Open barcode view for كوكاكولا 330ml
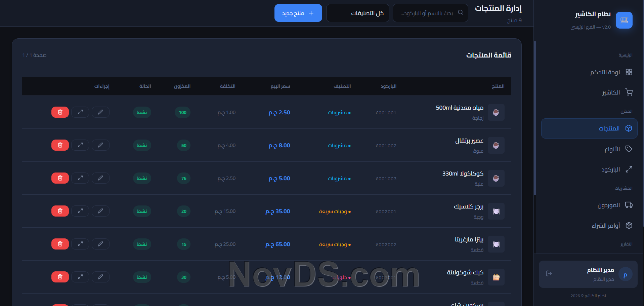 point(80,178)
